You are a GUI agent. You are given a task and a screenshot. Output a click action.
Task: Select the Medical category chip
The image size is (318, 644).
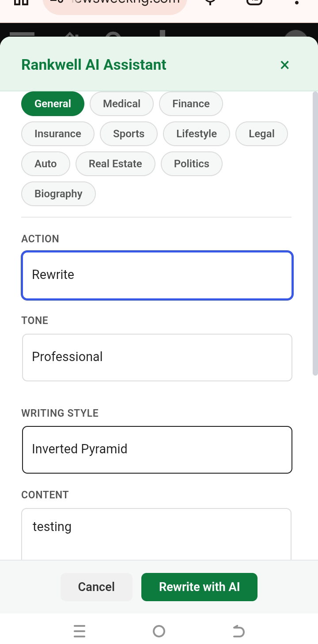(121, 104)
